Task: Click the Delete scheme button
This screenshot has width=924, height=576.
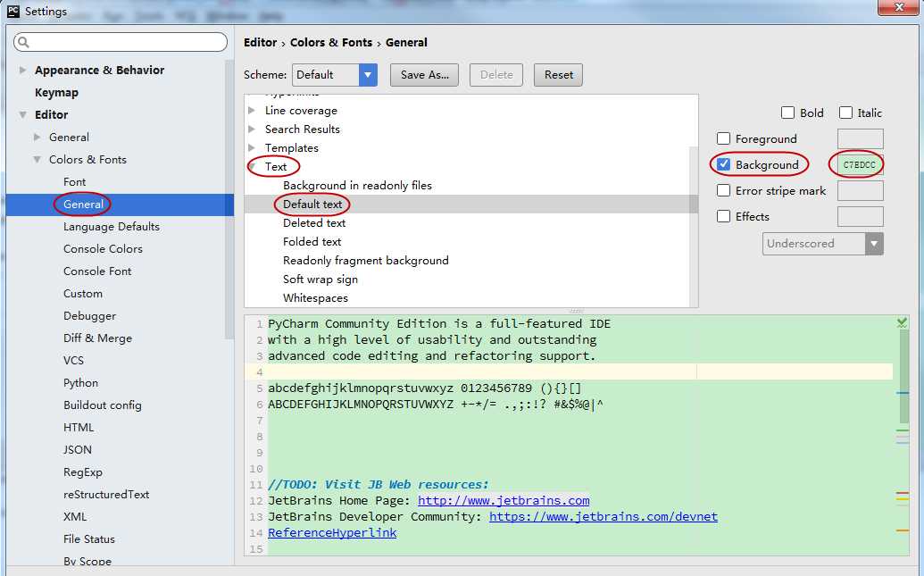Action: [x=496, y=75]
